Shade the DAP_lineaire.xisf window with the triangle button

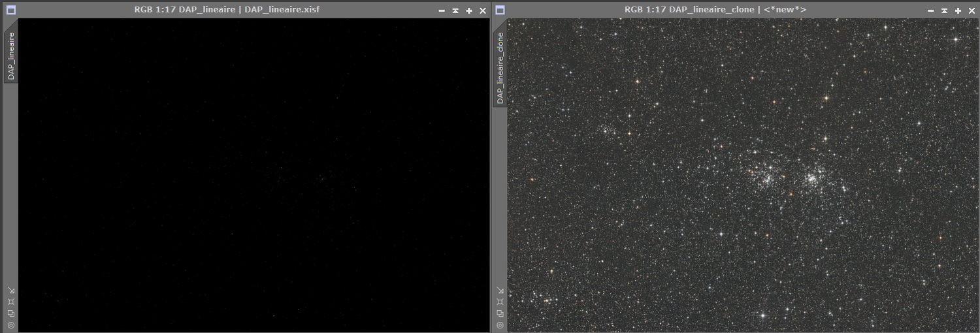[455, 10]
